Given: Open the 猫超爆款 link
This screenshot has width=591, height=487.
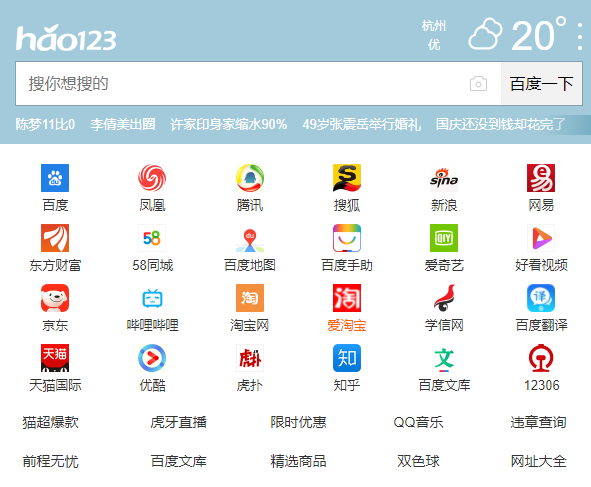Looking at the screenshot, I should (51, 422).
